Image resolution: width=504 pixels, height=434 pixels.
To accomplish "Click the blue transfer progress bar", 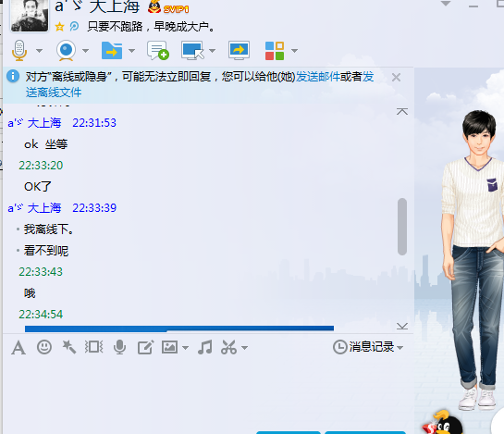I will [179, 329].
